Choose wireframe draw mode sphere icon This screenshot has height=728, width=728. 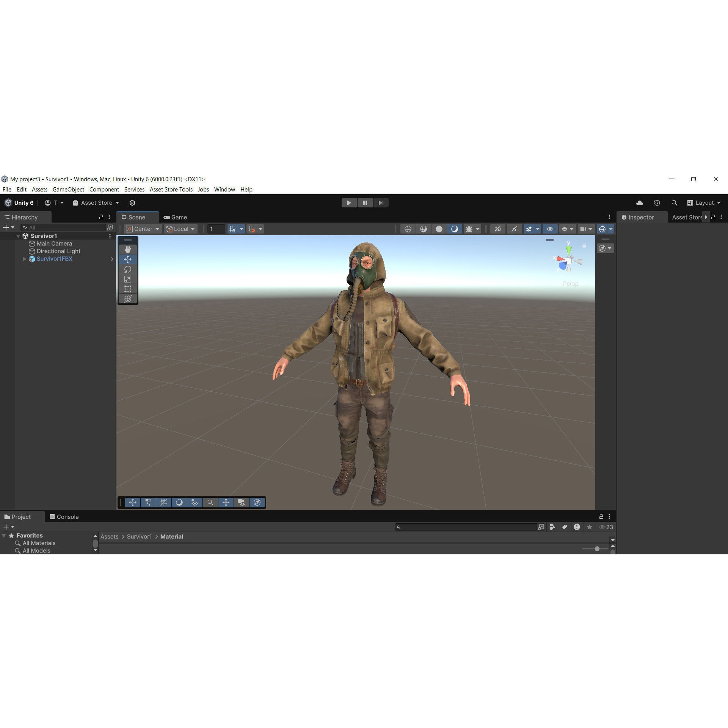point(408,229)
